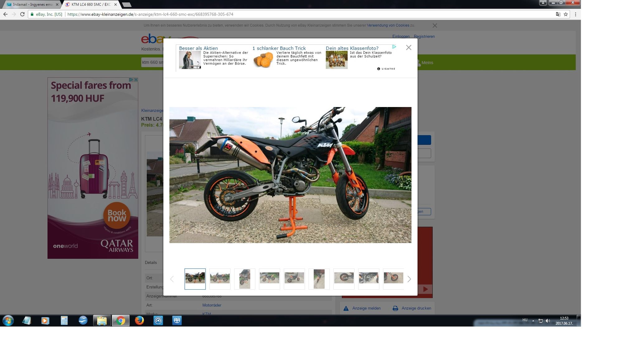
Task: Show next thumbnails with right arrow
Action: pyautogui.click(x=409, y=279)
